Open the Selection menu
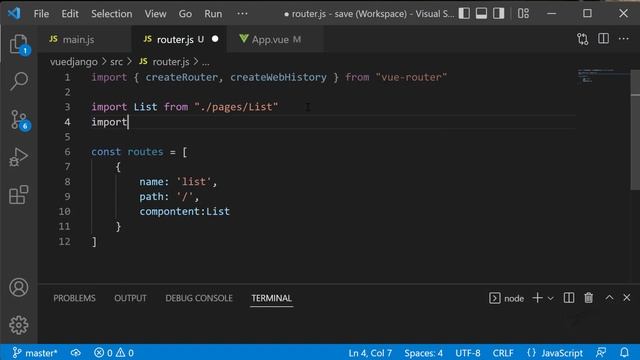Screen dimensions: 640x360 (111, 13)
